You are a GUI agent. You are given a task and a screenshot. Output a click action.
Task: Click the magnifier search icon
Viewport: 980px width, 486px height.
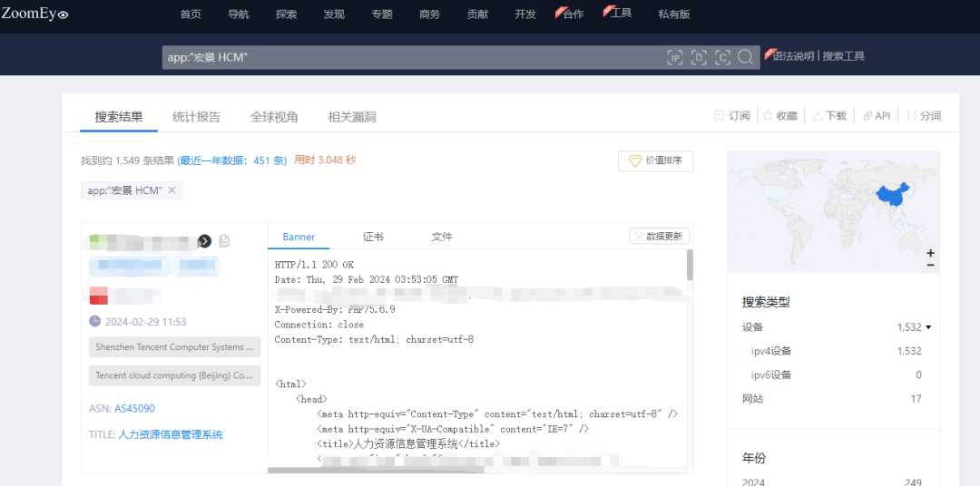[x=745, y=57]
